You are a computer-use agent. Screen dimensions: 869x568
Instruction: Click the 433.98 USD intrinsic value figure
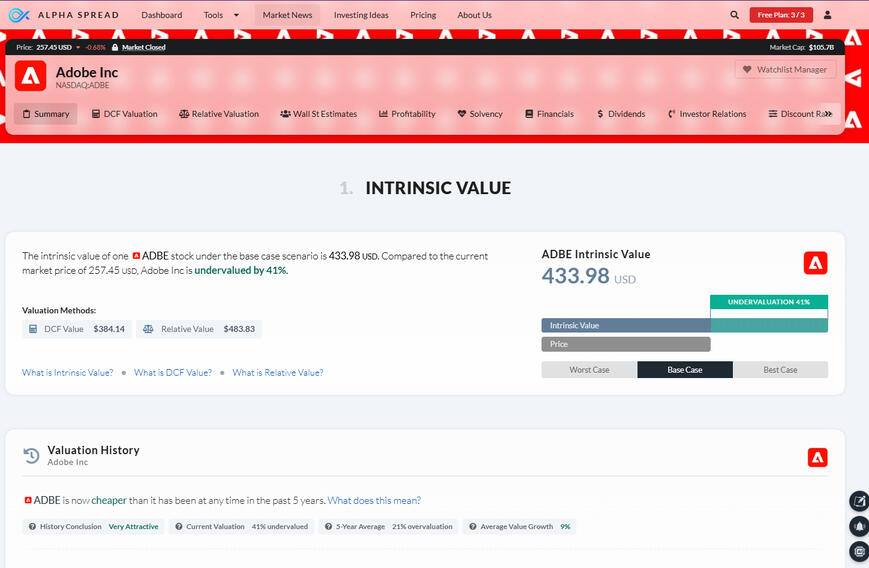(x=589, y=277)
